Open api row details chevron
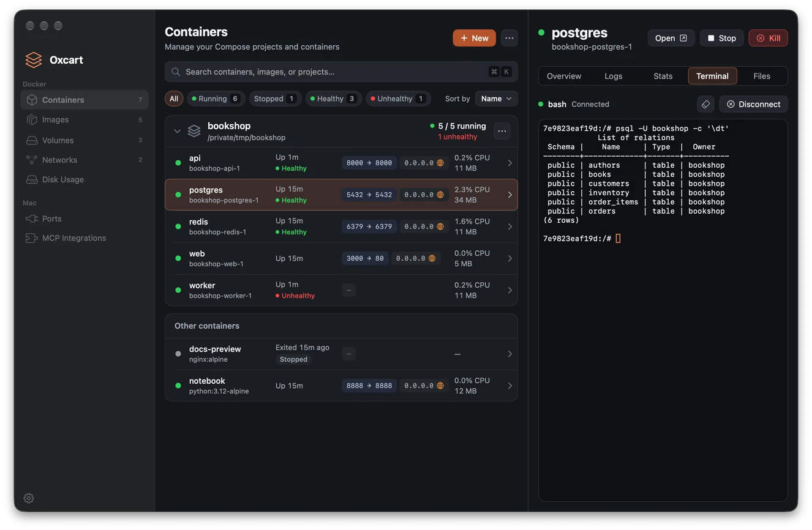Screen dimensions: 812x530 point(509,163)
